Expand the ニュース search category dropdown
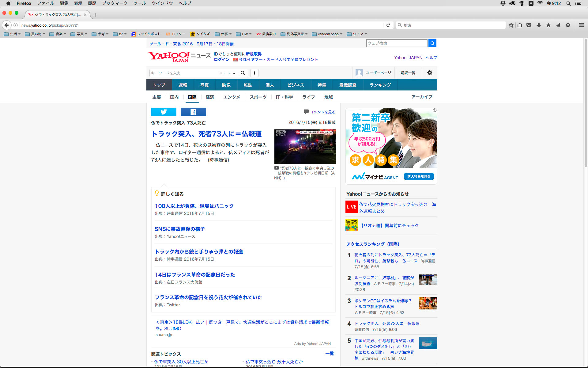588x368 pixels. 227,73
